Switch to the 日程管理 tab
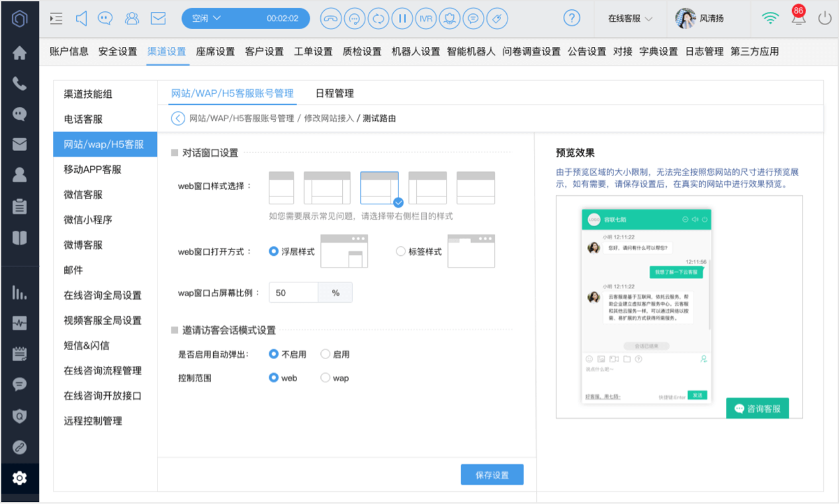This screenshot has width=839, height=504. click(335, 93)
